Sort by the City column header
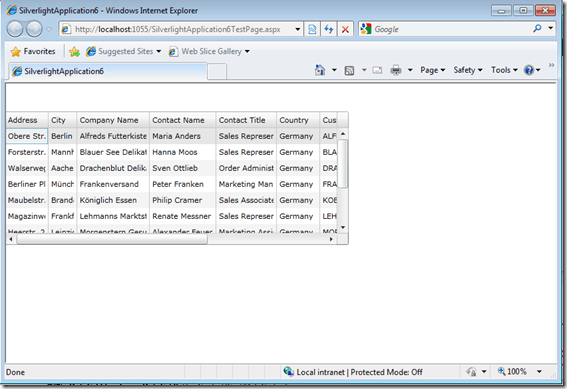This screenshot has width=567, height=389. pos(62,120)
